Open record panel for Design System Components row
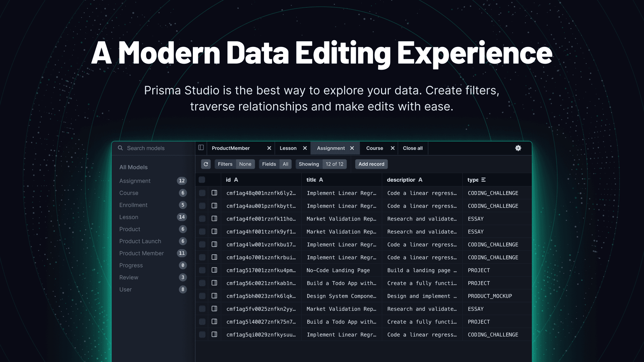 point(214,296)
